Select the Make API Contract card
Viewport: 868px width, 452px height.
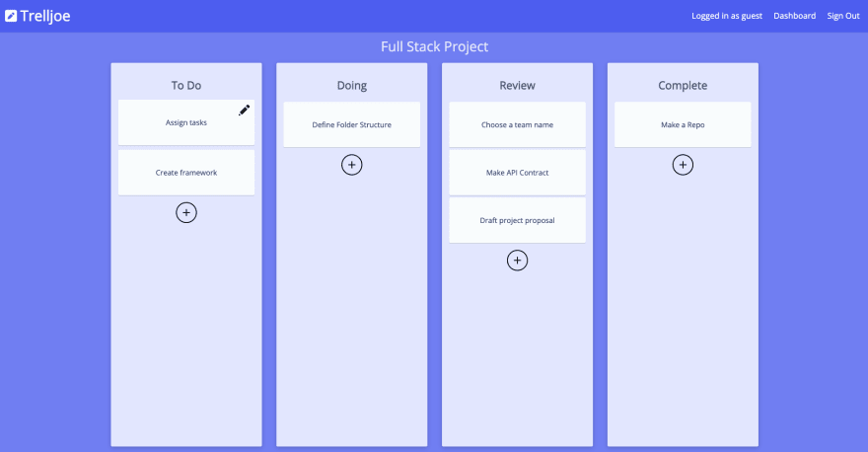coord(517,173)
